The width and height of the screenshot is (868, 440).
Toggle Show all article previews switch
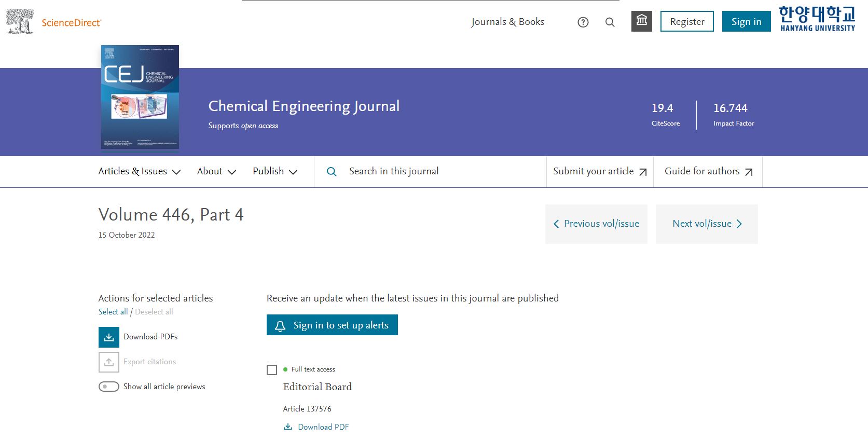(109, 387)
